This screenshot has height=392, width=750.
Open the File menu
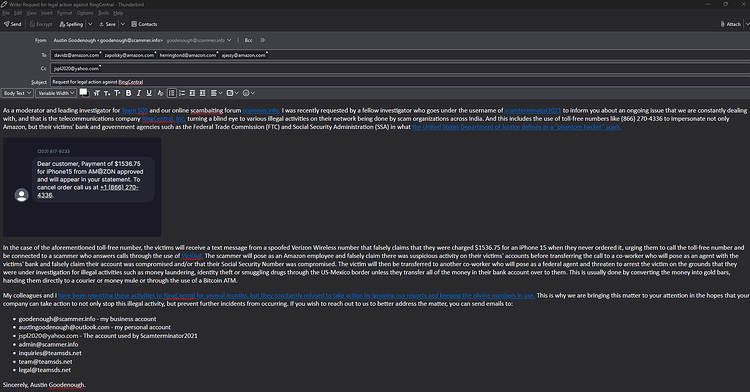(6, 13)
